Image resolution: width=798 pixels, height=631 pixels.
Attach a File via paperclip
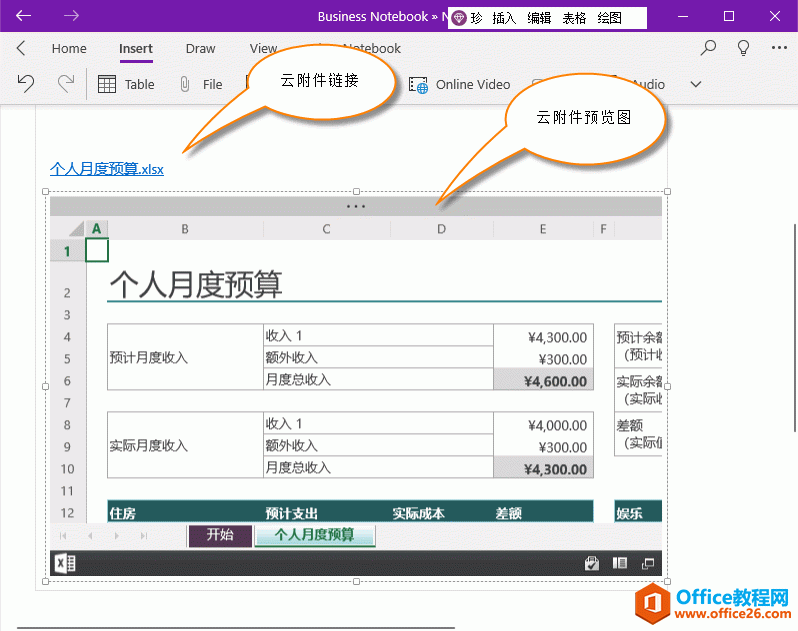201,84
